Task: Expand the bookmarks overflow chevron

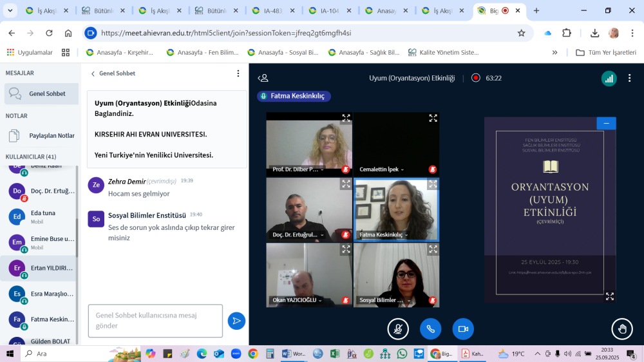Action: pos(554,52)
